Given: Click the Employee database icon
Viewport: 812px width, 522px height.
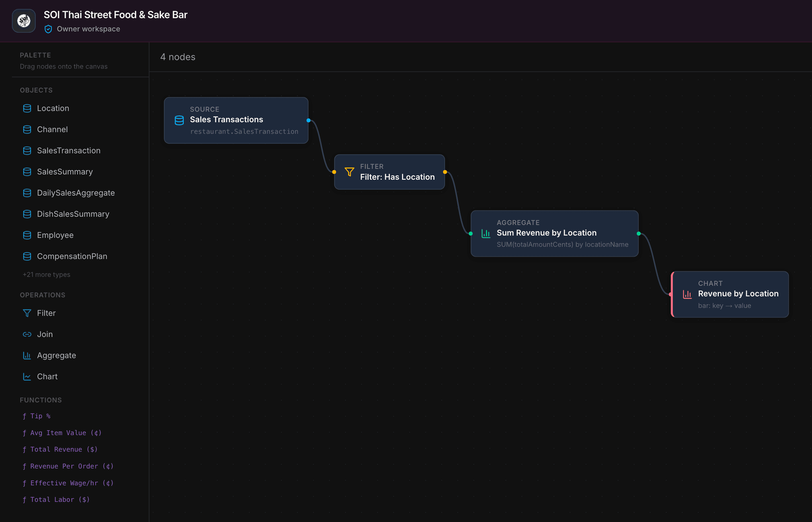Looking at the screenshot, I should (x=27, y=235).
